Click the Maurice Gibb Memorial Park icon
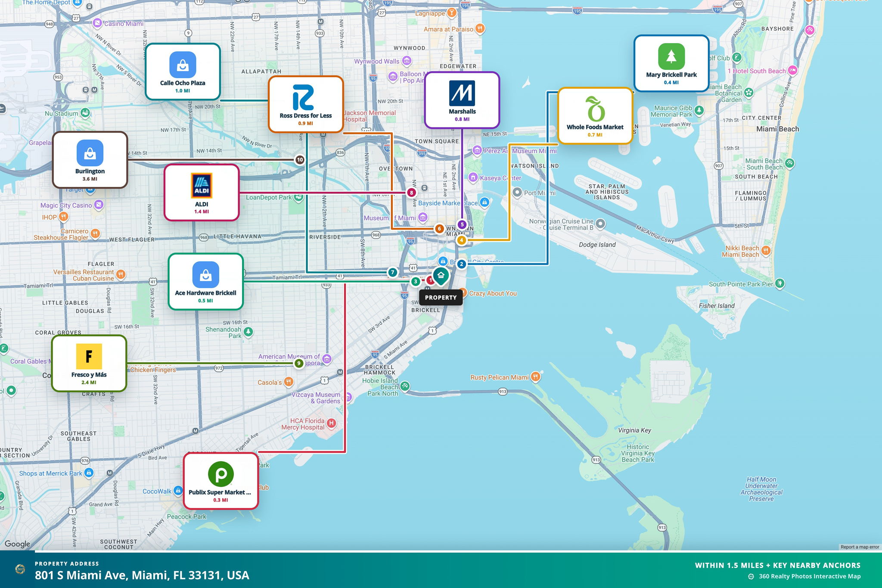Screen dimensions: 882x588 (699, 111)
